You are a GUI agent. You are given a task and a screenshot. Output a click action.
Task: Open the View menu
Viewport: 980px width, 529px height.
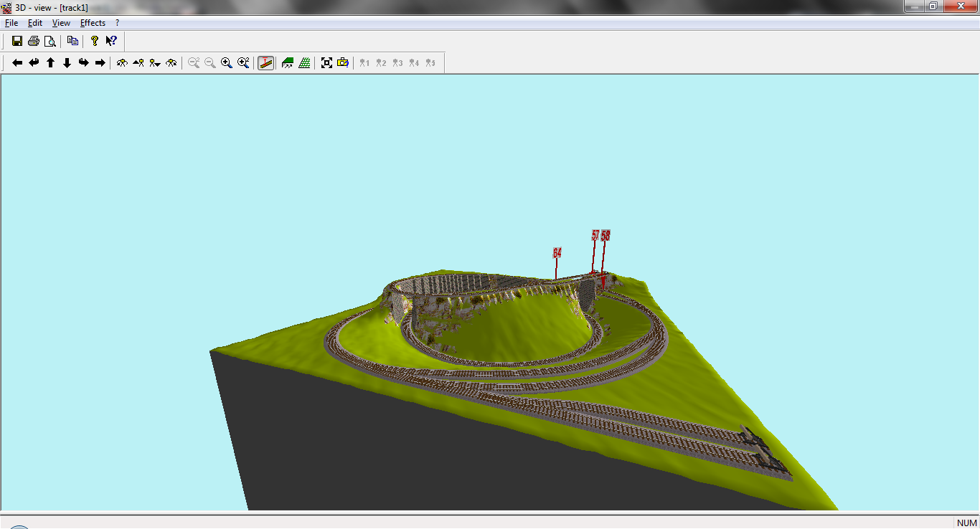pyautogui.click(x=61, y=23)
